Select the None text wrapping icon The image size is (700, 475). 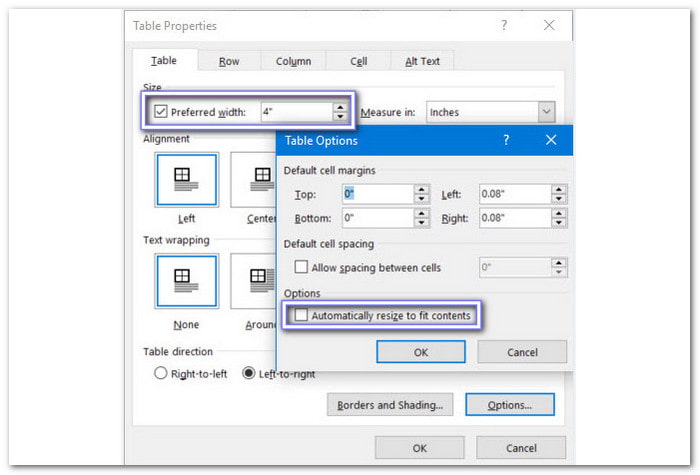click(x=186, y=281)
